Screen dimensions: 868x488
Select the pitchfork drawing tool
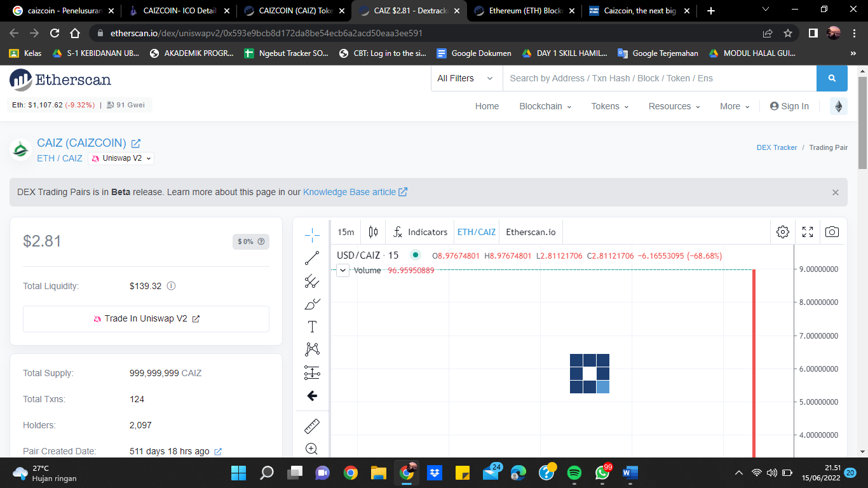(x=312, y=281)
